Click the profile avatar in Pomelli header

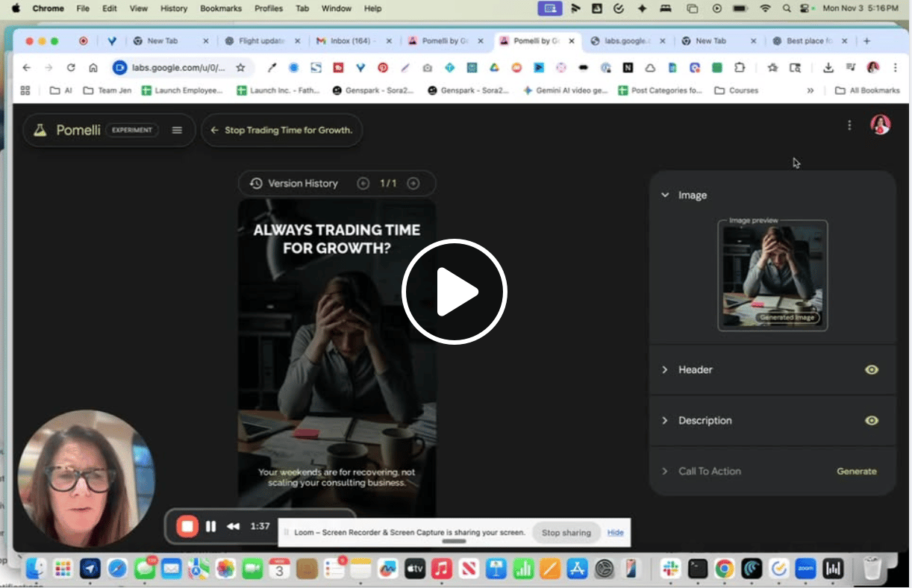881,125
